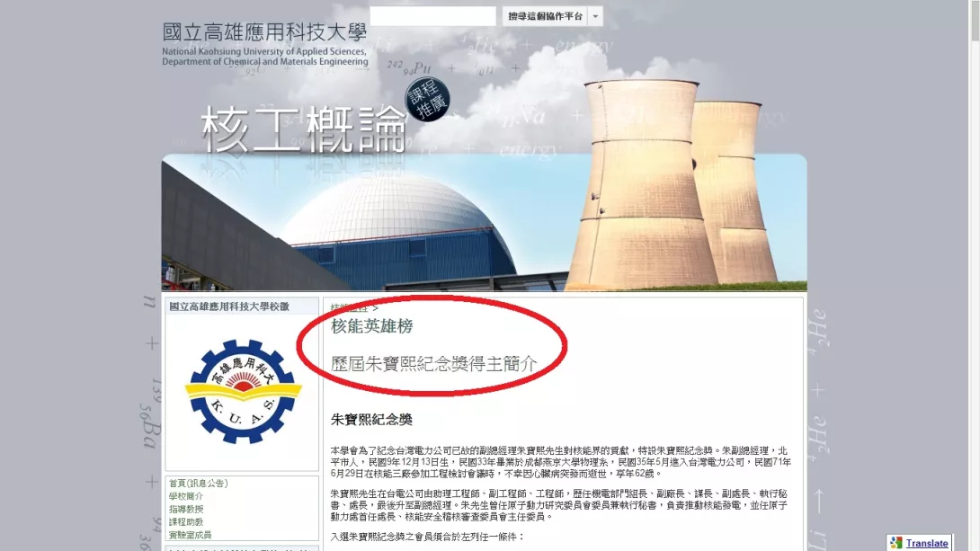Open the 學校簡介 sidebar link
The height and width of the screenshot is (551, 980).
[x=185, y=496]
